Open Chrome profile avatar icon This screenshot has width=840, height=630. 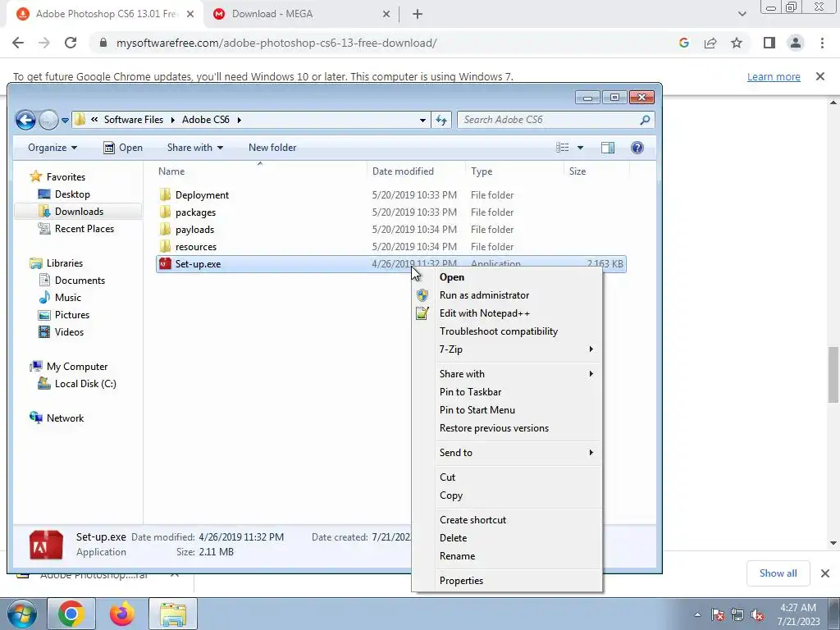click(796, 43)
